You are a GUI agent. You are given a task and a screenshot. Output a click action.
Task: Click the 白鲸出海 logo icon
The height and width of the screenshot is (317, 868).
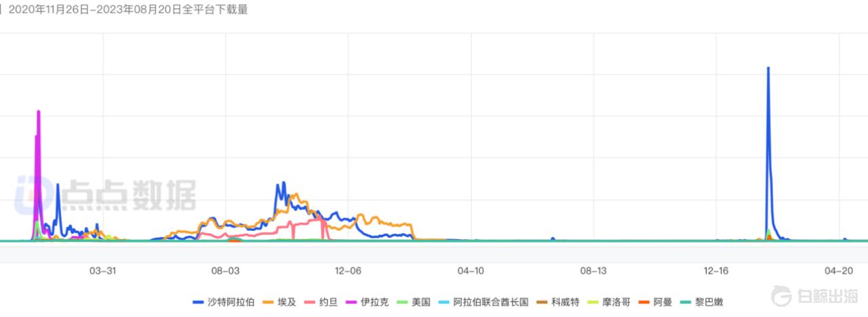[x=783, y=298]
